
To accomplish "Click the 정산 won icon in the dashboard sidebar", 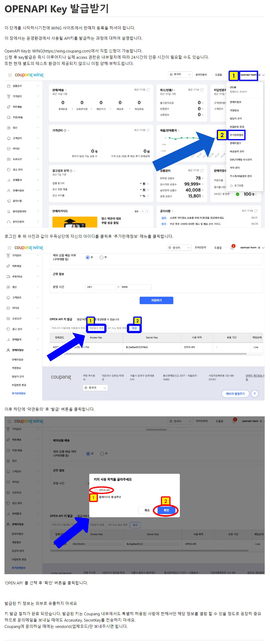I will click(9, 128).
